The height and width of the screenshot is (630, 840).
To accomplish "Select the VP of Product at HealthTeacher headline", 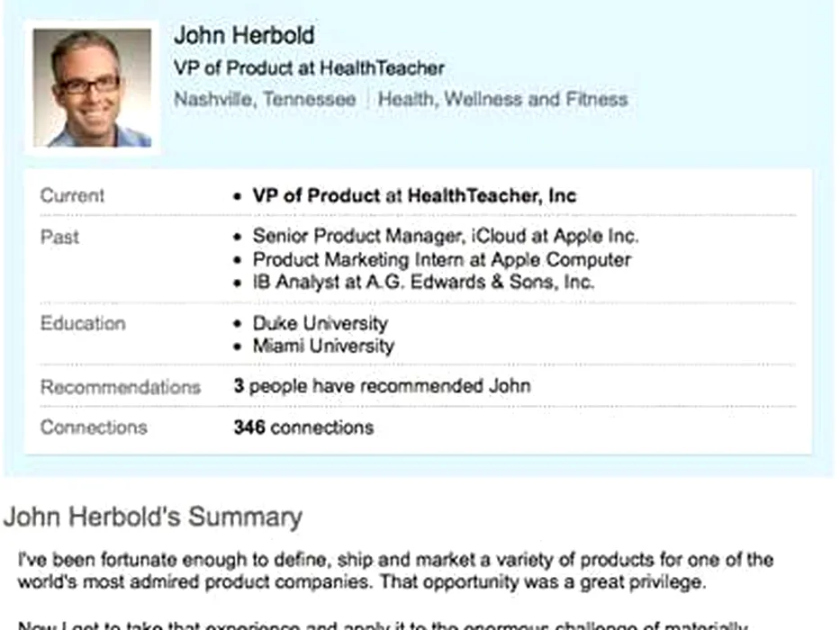I will coord(309,67).
